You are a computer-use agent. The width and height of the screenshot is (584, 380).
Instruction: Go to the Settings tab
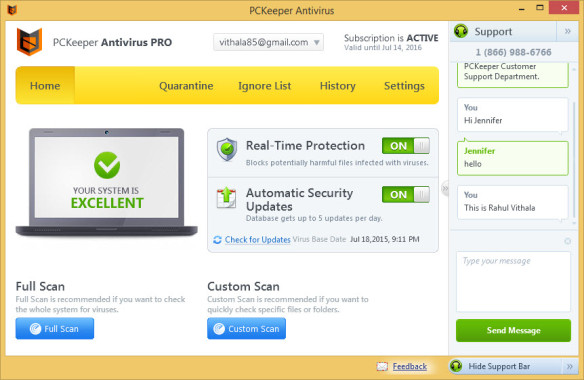[x=404, y=86]
